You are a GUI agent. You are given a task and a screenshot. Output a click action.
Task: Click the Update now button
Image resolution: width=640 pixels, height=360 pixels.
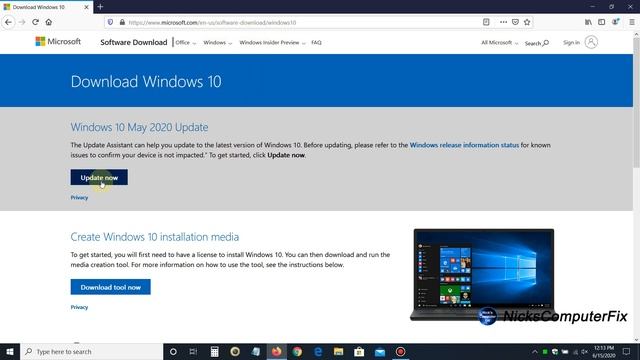(99, 177)
